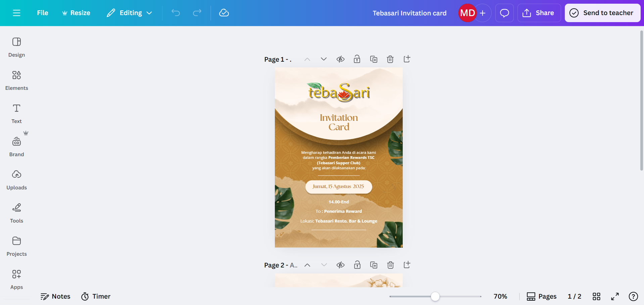Open the comments speech bubble
The width and height of the screenshot is (644, 305).
coord(504,13)
